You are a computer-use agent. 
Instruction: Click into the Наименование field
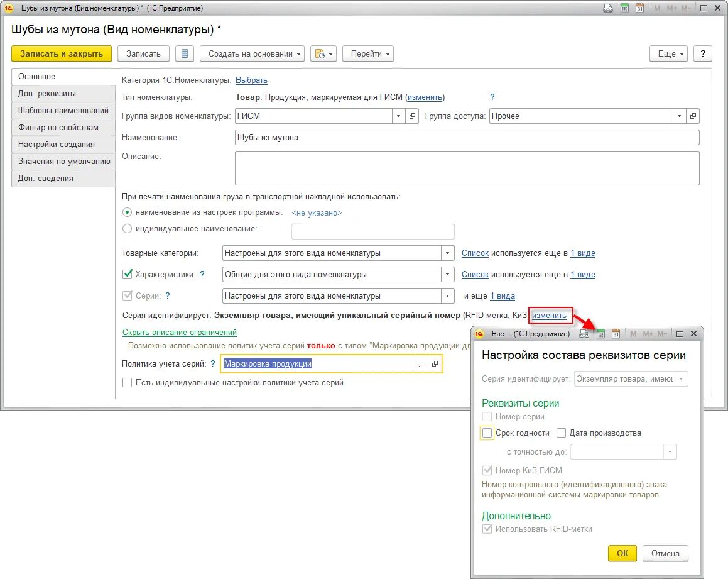pyautogui.click(x=467, y=138)
